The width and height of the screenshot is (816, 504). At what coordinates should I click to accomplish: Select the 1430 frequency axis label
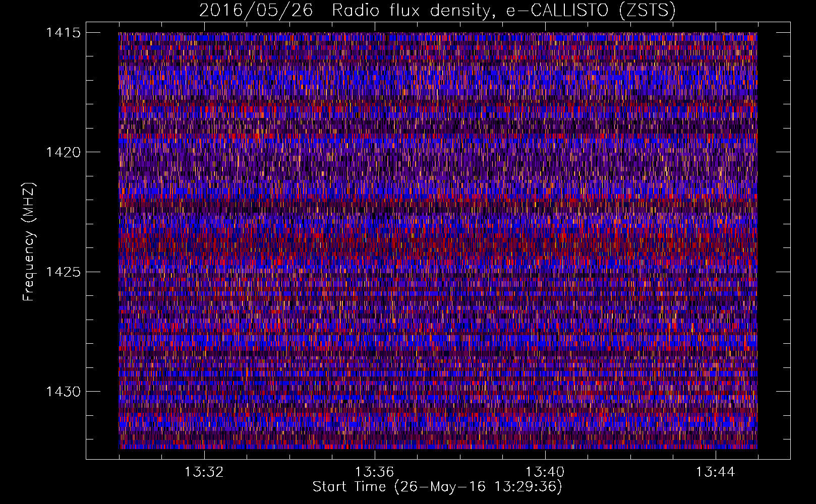point(63,392)
